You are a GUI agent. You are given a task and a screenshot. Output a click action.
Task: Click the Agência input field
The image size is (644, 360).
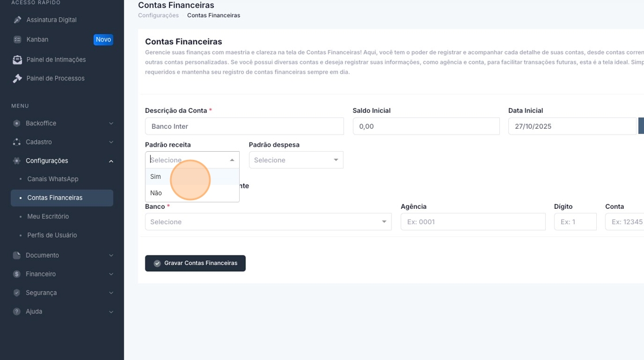473,222
